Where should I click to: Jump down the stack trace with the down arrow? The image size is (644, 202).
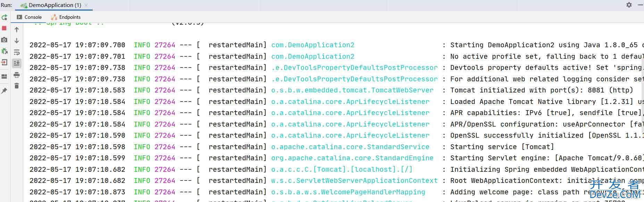[x=16, y=41]
